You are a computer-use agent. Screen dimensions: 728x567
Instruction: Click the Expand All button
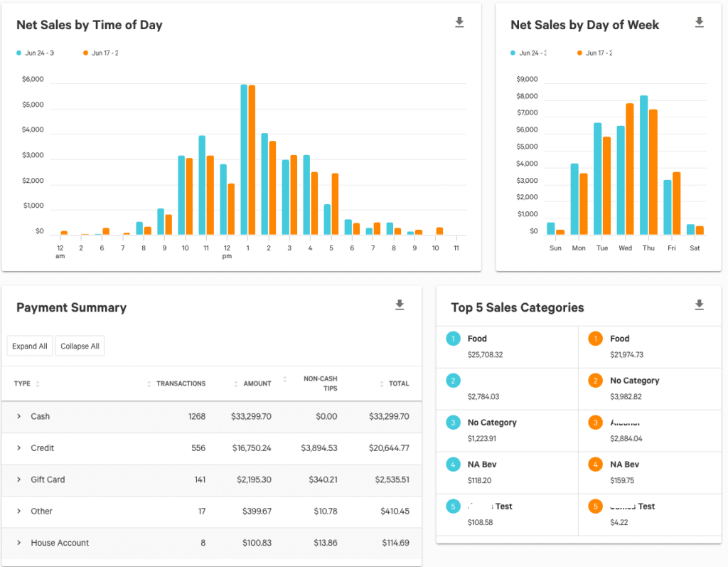[29, 346]
